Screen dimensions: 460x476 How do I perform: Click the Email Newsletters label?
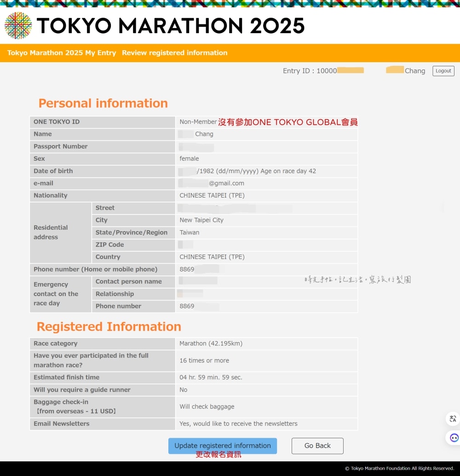(x=61, y=424)
